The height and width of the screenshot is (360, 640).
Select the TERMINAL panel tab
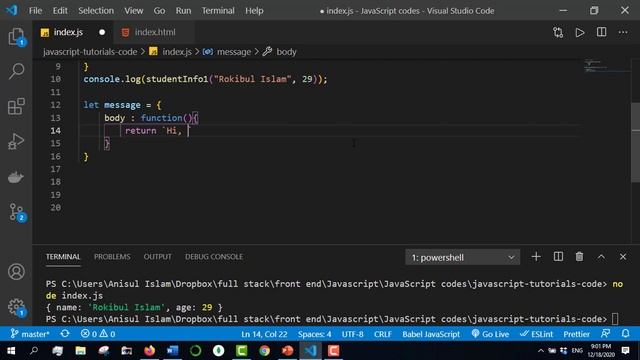(x=63, y=257)
